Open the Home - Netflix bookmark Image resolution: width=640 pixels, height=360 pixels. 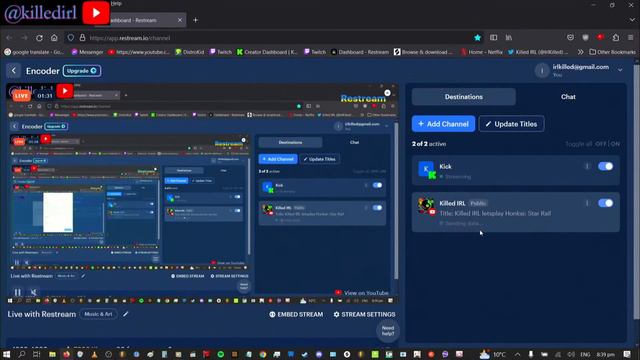(482, 52)
